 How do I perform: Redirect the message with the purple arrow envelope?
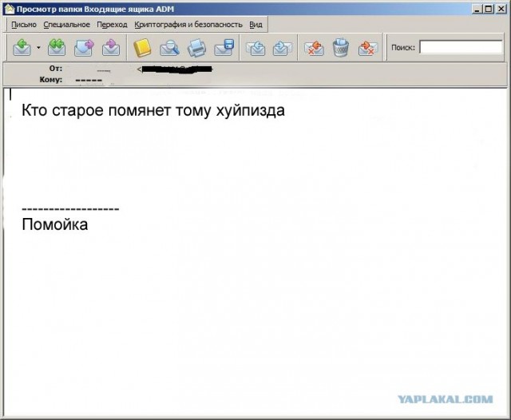pos(111,48)
